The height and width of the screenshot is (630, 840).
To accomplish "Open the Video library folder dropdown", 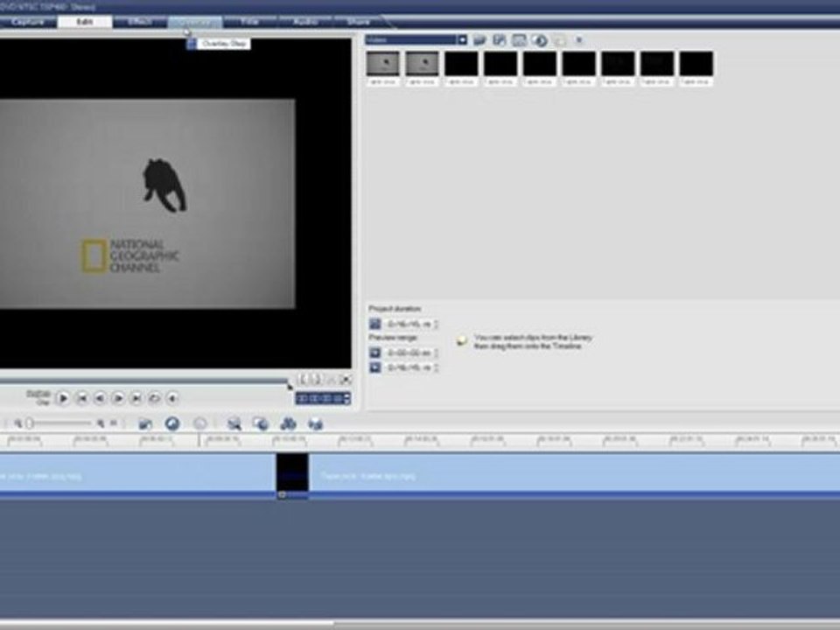I will pyautogui.click(x=416, y=40).
